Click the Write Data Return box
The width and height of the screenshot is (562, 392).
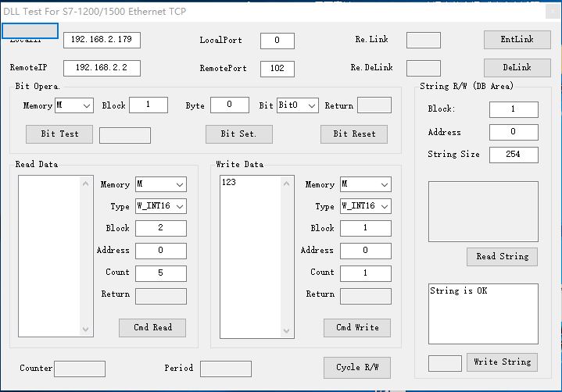[x=365, y=297]
